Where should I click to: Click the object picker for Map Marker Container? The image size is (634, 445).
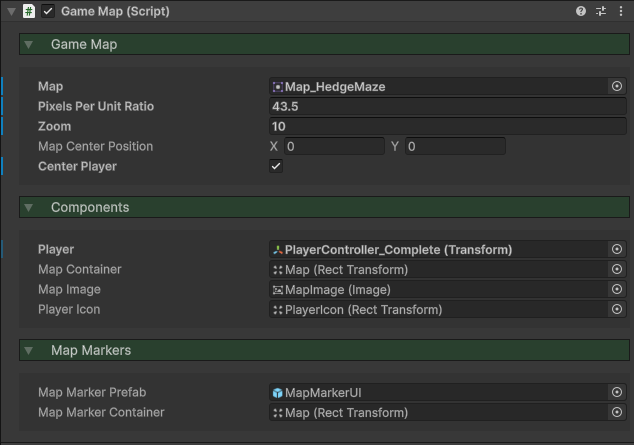617,413
